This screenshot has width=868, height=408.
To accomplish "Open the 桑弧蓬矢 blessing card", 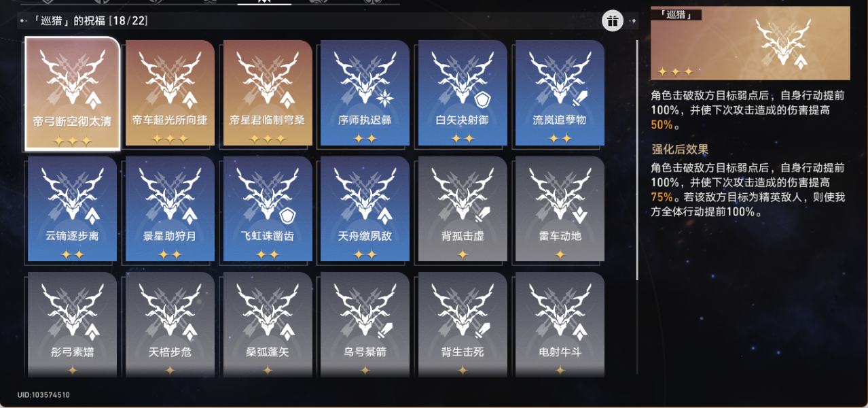I will [268, 325].
